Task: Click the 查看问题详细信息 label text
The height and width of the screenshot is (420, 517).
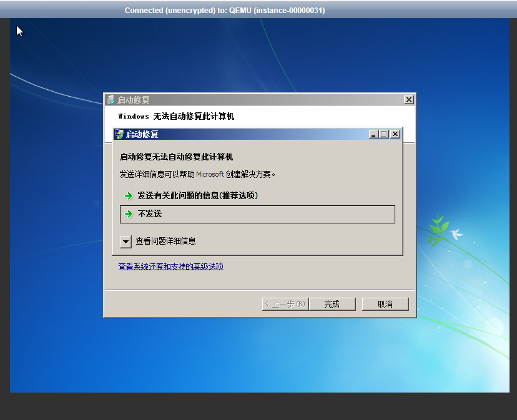Action: point(165,242)
